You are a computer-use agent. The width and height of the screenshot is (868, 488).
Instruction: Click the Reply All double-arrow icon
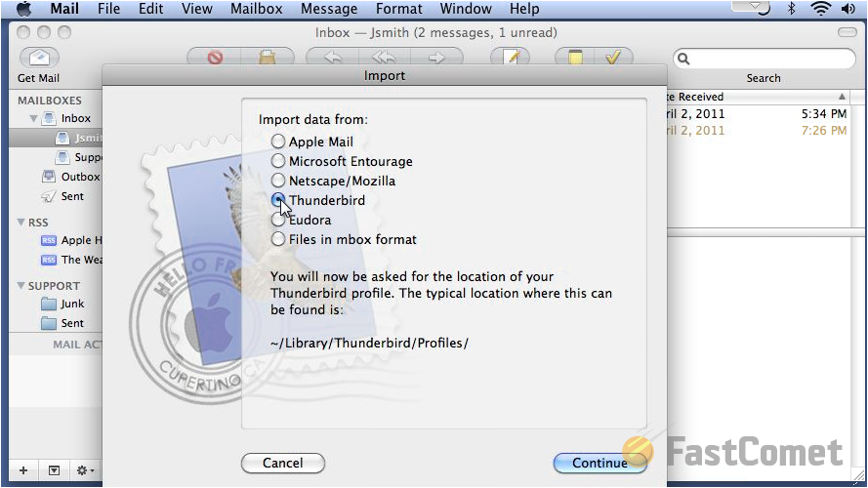[384, 57]
